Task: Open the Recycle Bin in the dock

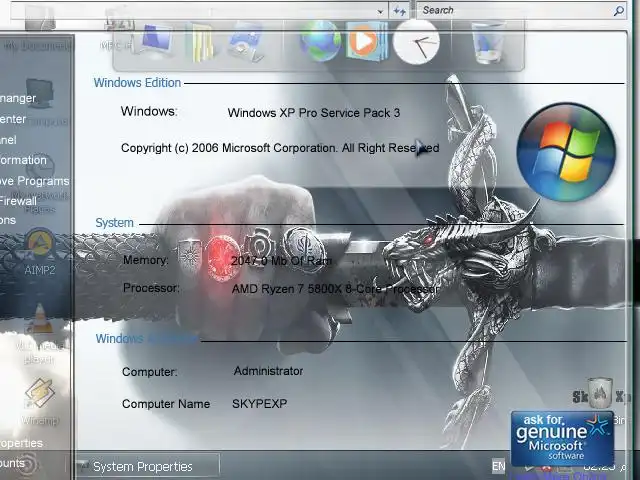Action: [488, 42]
